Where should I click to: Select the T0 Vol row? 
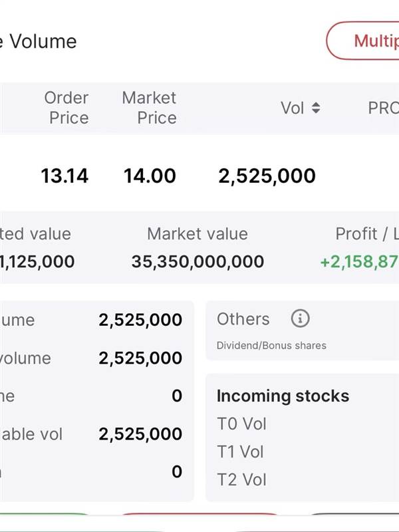241,424
